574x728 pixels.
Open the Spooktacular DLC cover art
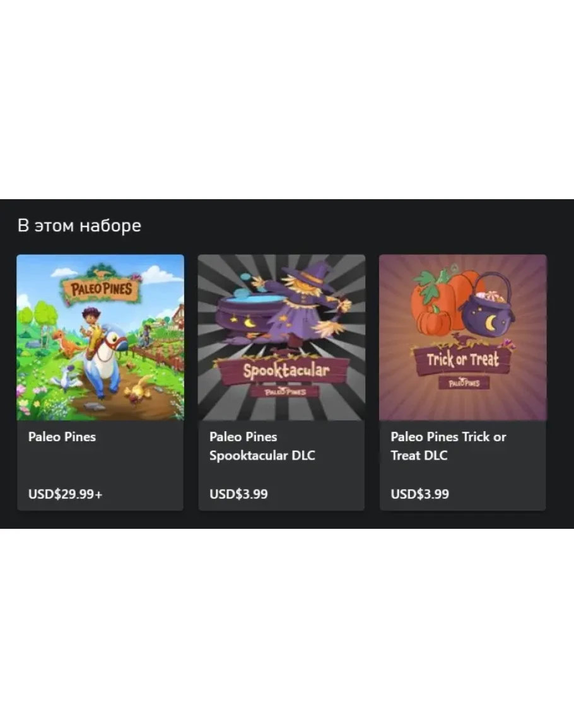click(282, 338)
